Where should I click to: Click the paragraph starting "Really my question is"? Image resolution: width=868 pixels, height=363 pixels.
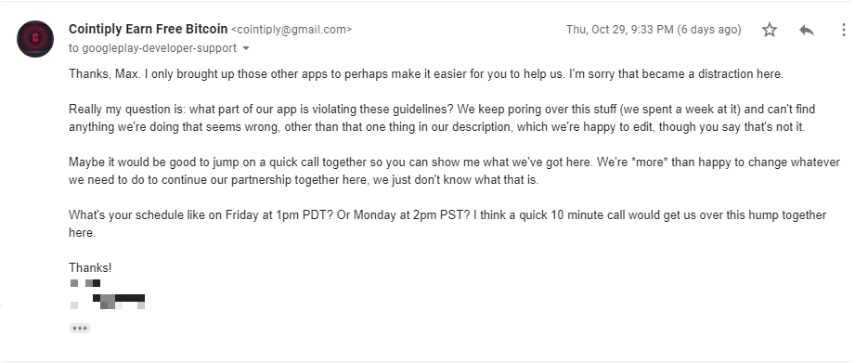tap(442, 118)
